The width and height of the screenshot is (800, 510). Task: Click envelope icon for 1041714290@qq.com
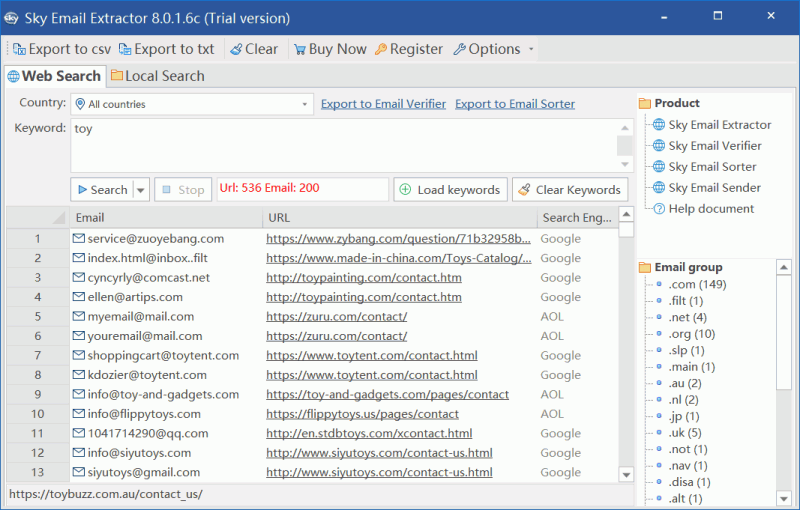click(79, 433)
